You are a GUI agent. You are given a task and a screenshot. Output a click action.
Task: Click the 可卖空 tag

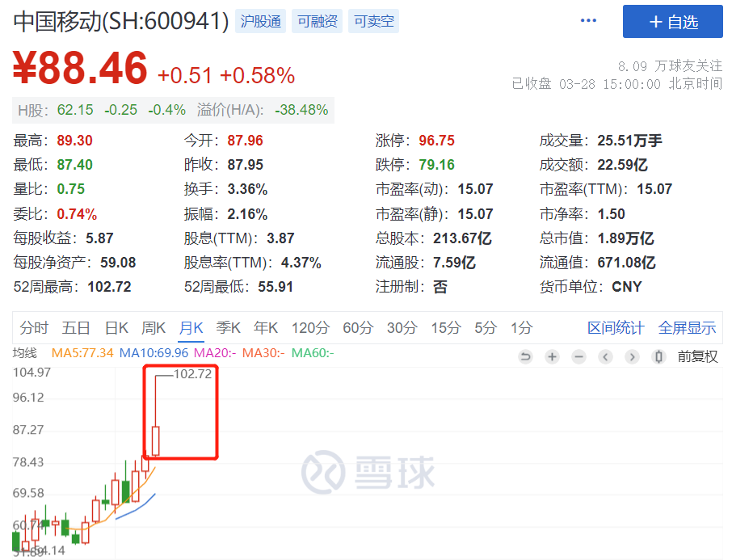coord(373,21)
